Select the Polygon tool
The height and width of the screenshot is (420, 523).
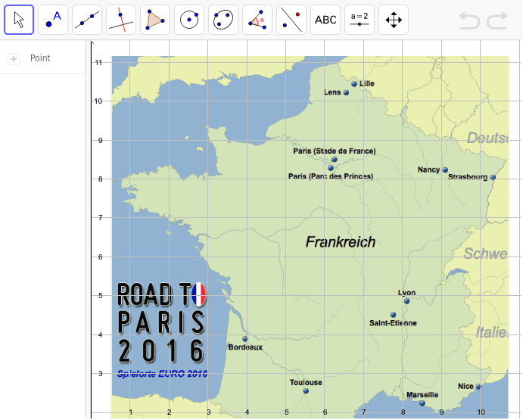[x=155, y=20]
